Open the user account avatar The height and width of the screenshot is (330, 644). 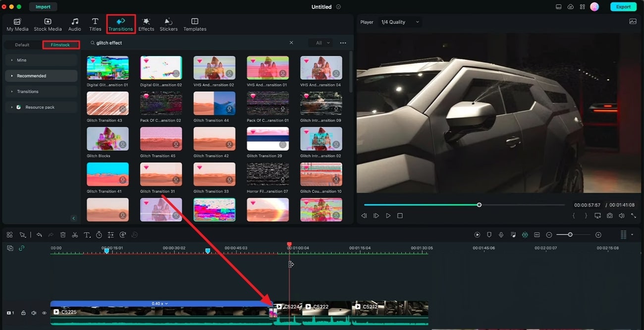click(594, 7)
